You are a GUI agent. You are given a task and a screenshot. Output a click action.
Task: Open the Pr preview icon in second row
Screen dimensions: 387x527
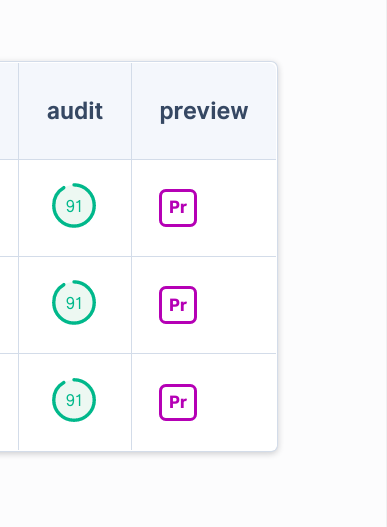pyautogui.click(x=178, y=305)
